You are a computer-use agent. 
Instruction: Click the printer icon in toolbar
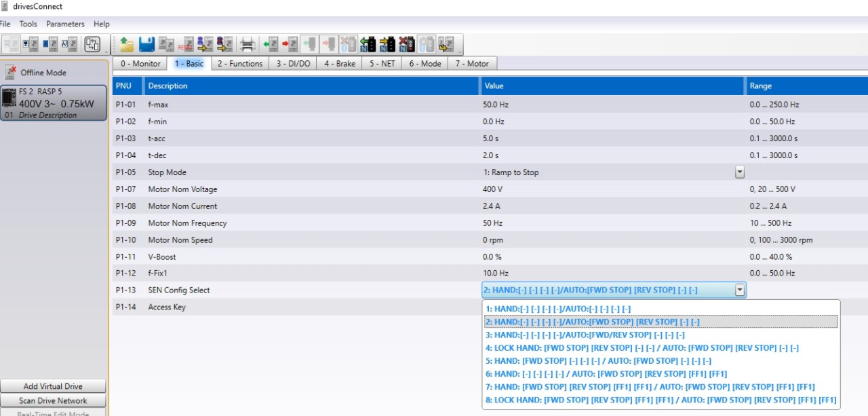248,45
